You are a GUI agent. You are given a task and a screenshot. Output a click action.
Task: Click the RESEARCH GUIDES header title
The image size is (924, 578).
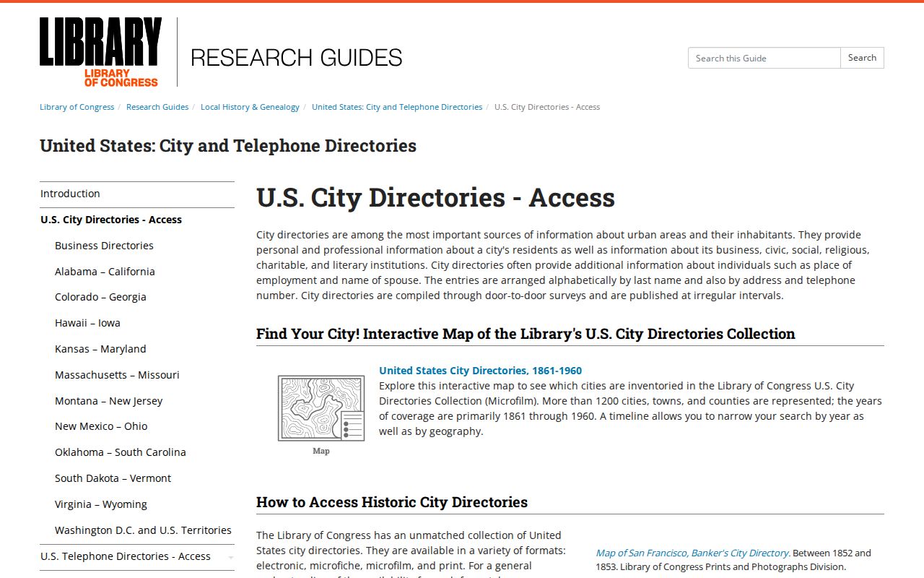tap(296, 58)
